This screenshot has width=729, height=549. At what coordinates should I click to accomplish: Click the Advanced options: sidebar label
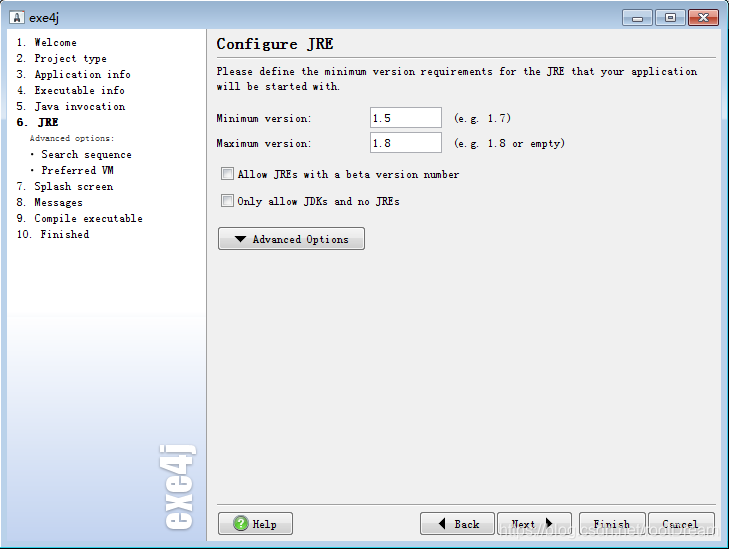[x=72, y=138]
